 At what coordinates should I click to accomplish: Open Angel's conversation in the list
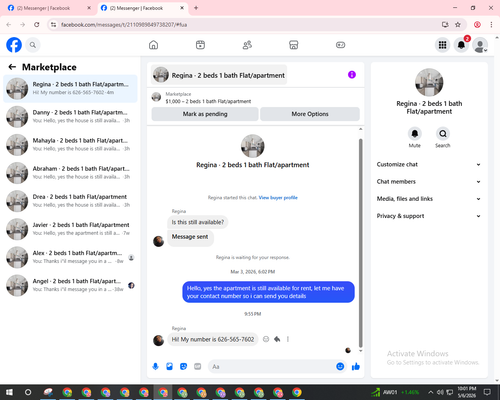70,286
